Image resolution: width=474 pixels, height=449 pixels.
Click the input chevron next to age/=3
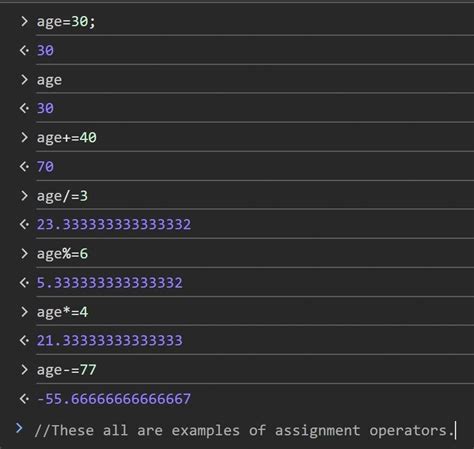(x=24, y=196)
